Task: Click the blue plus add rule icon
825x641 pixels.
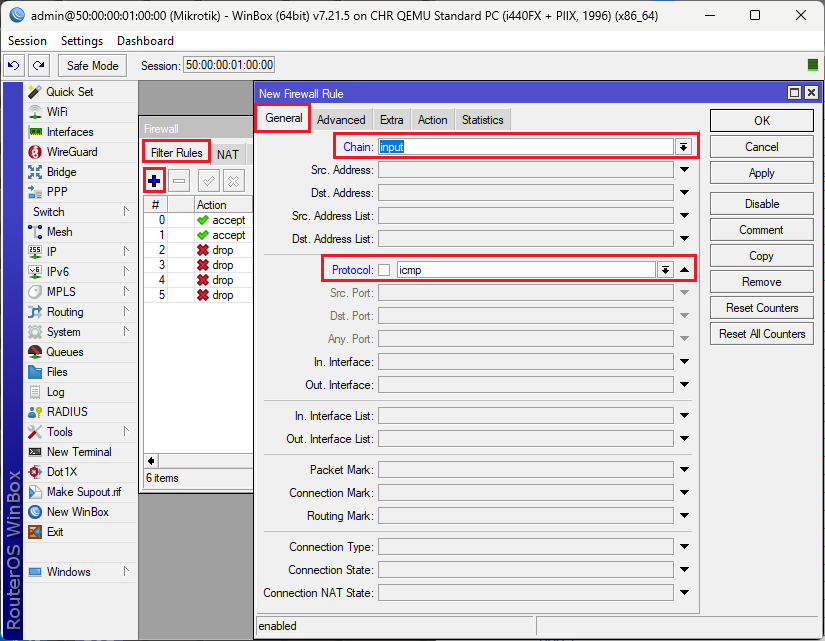Action: click(154, 181)
